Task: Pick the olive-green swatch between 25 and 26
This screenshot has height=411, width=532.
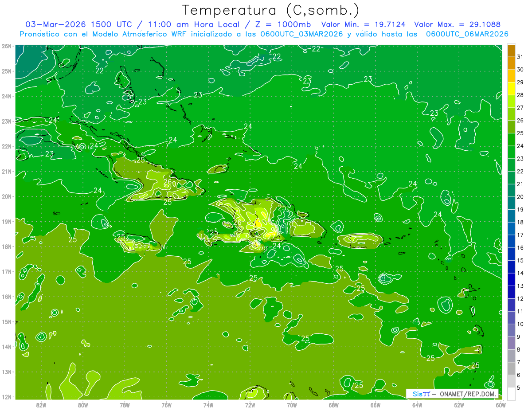Action: tap(511, 127)
